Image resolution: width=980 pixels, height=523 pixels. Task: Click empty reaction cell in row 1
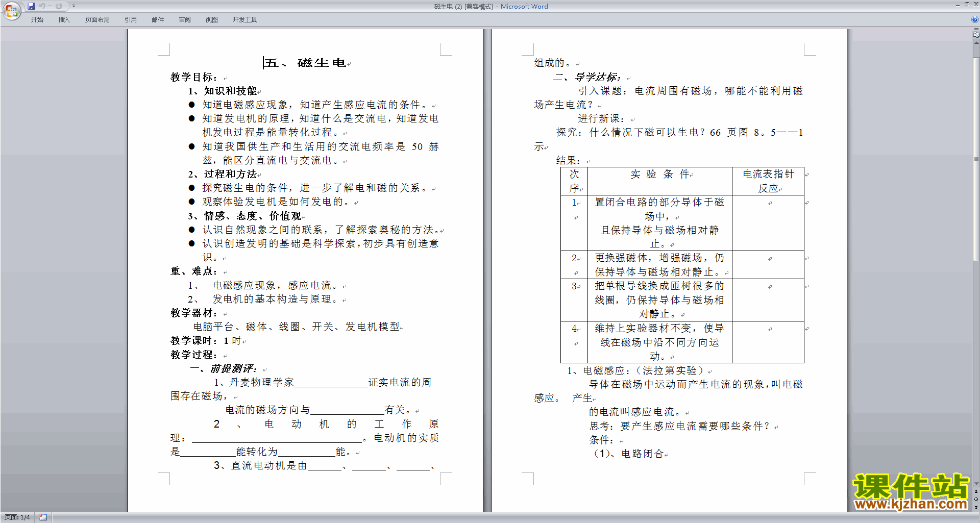pyautogui.click(x=768, y=223)
